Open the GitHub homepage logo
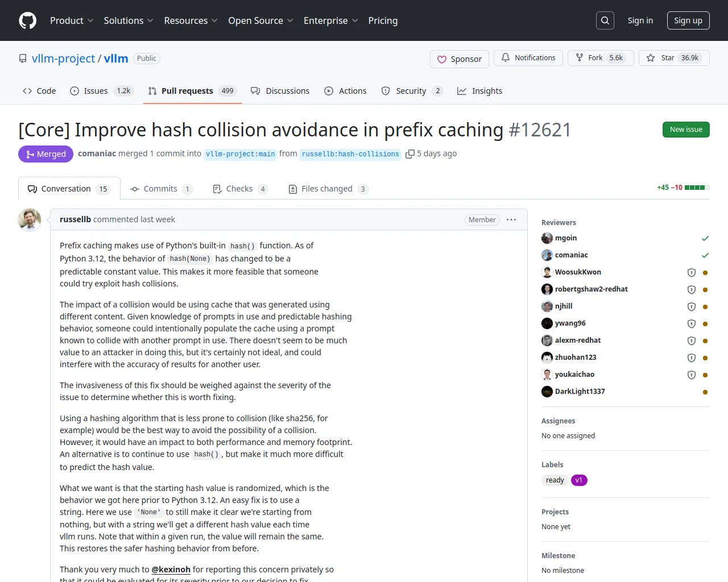Viewport: 728px width, 582px height. [x=27, y=20]
